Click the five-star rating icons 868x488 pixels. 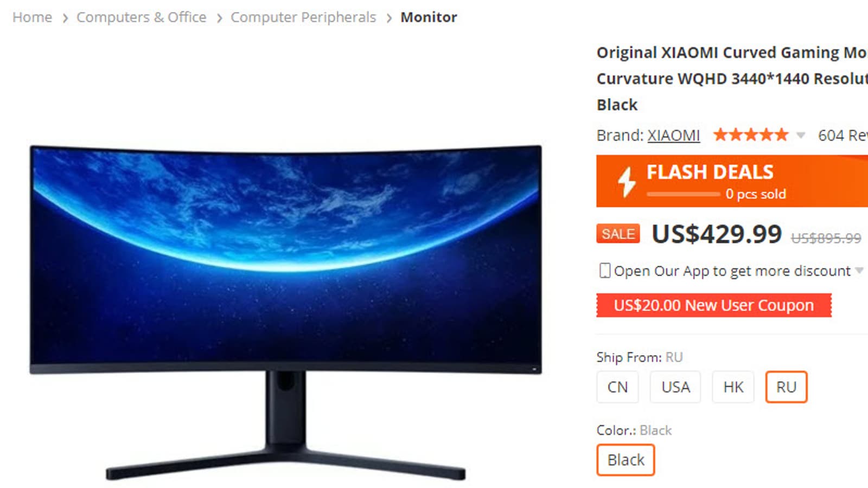pyautogui.click(x=750, y=135)
